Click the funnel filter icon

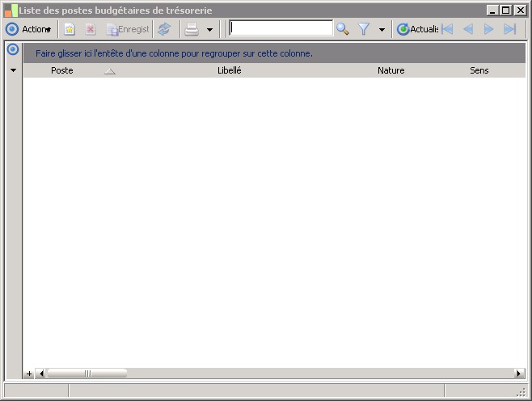364,29
